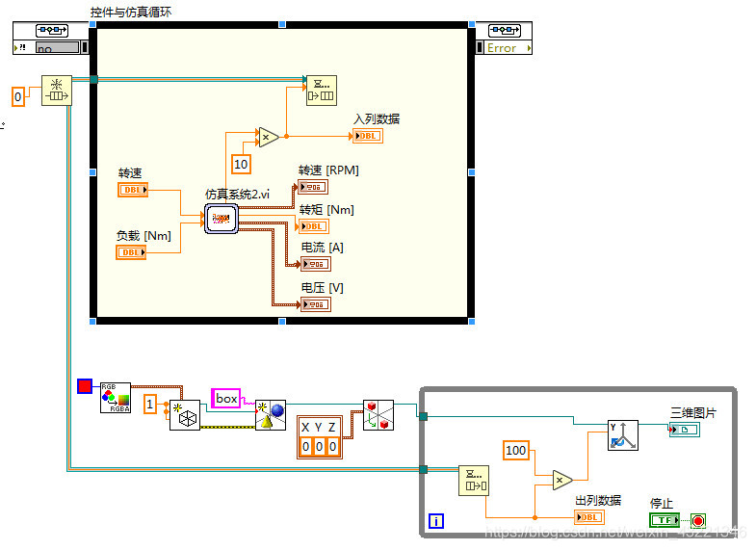Edit the numeric constant 1 near box
Image resolution: width=756 pixels, height=550 pixels.
tap(150, 404)
